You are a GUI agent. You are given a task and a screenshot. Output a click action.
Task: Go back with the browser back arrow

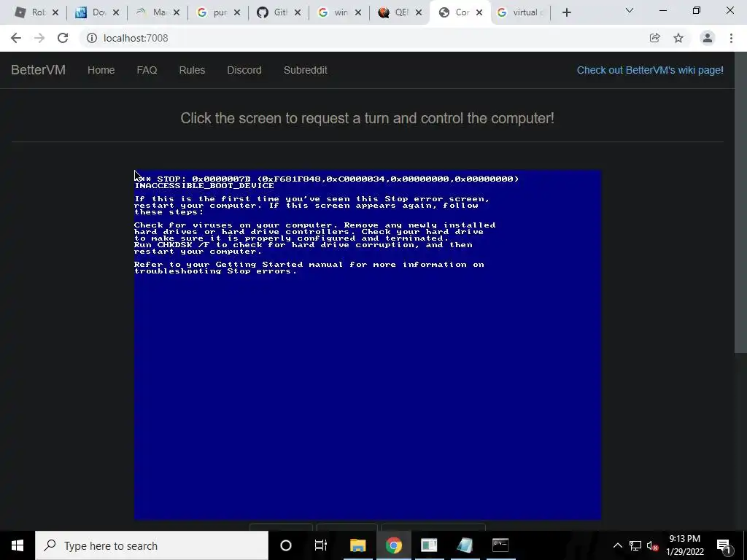(x=16, y=38)
